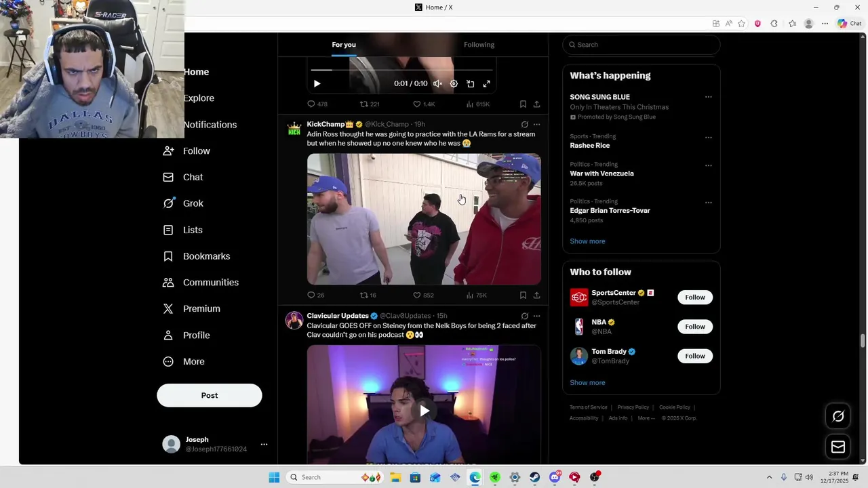This screenshot has height=488, width=868.
Task: Focus the X Search field
Action: point(641,45)
